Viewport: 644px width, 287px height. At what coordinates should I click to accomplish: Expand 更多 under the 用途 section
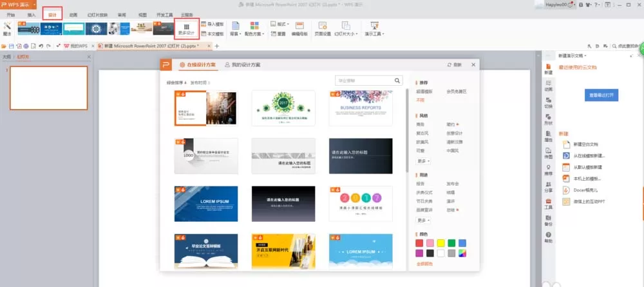tap(424, 221)
